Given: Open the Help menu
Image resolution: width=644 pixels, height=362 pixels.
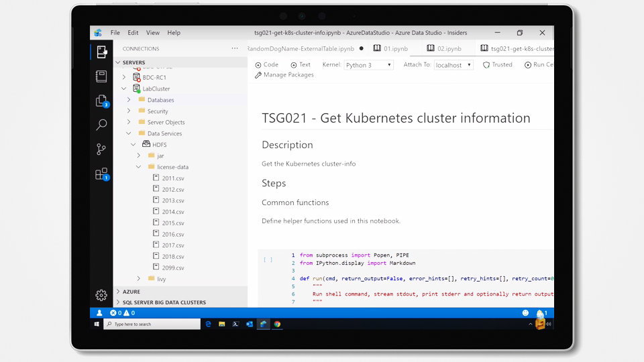Looking at the screenshot, I should pos(173,32).
